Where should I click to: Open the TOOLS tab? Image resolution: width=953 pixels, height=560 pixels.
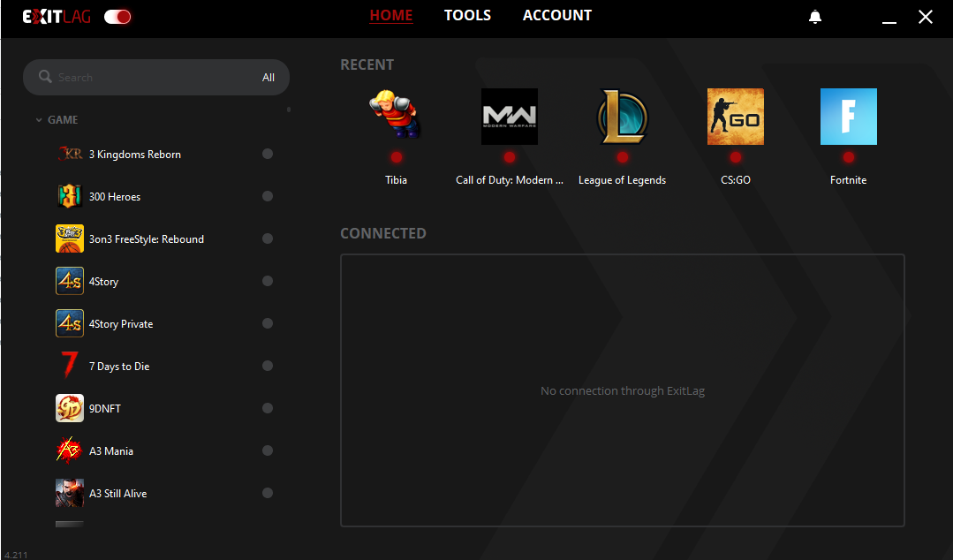point(467,15)
